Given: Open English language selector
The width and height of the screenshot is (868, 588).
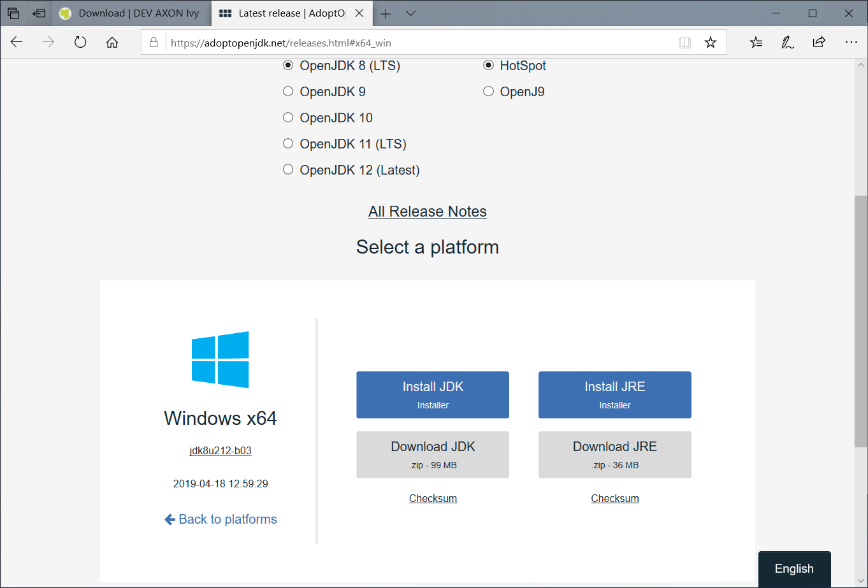Looking at the screenshot, I should tap(794, 569).
